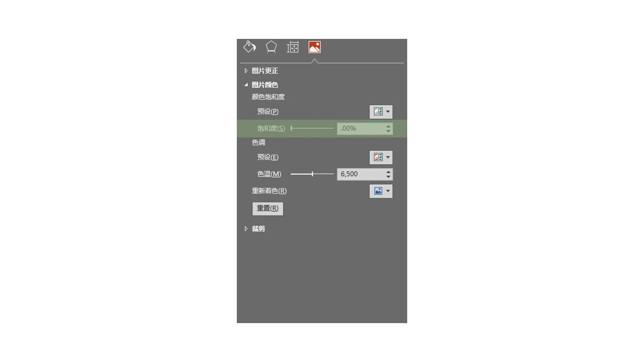Click the 重置(R) reset button

(x=268, y=208)
